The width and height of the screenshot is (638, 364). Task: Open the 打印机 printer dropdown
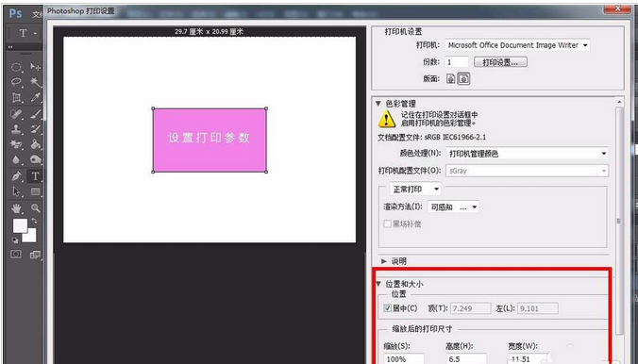pyautogui.click(x=517, y=45)
